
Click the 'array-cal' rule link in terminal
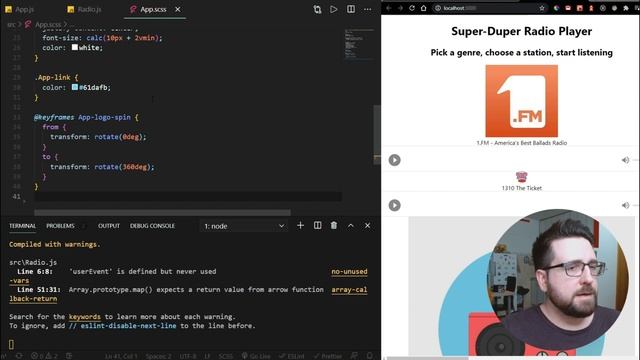[349, 289]
